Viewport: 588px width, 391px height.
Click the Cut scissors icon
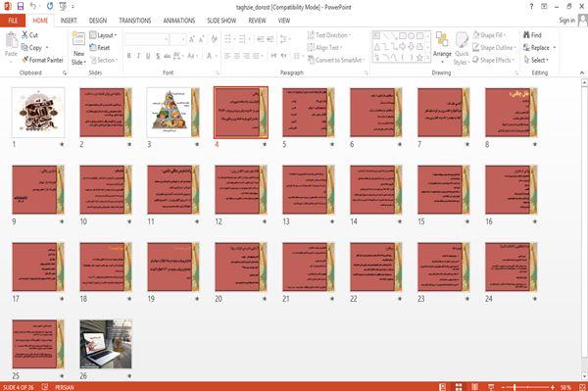coord(24,35)
